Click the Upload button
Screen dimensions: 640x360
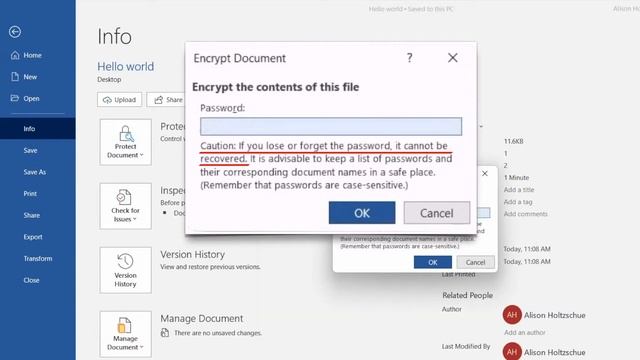120,100
